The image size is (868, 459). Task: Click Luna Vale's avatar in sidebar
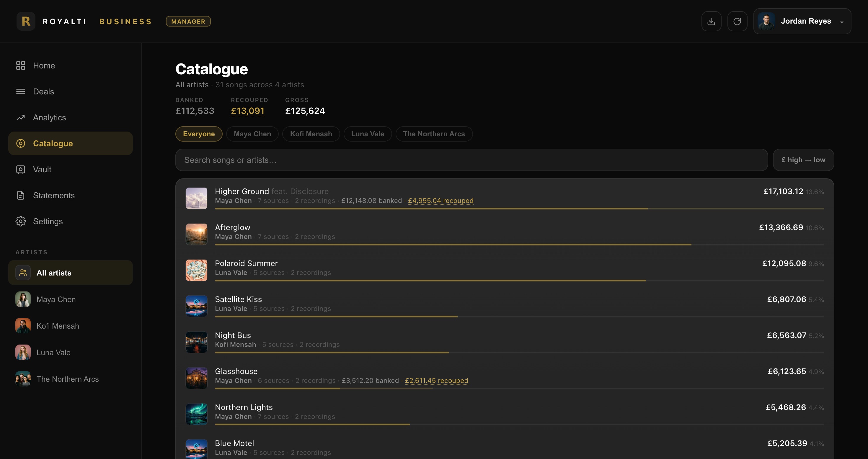coord(23,352)
